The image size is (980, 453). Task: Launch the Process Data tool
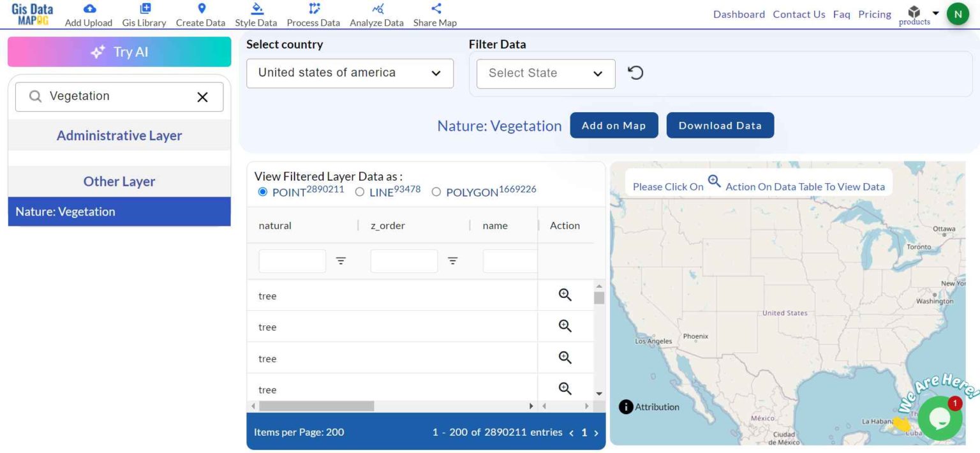(x=313, y=14)
